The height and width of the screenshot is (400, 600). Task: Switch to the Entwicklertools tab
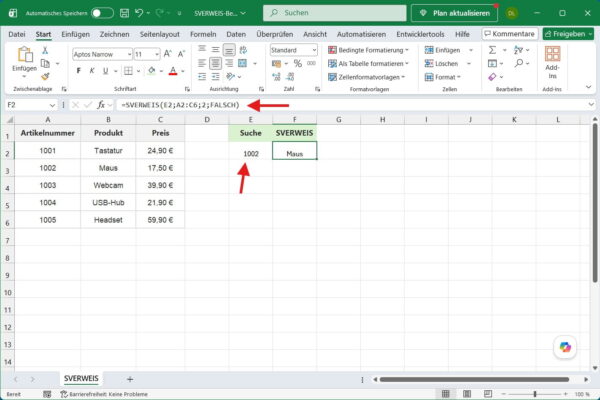click(420, 34)
